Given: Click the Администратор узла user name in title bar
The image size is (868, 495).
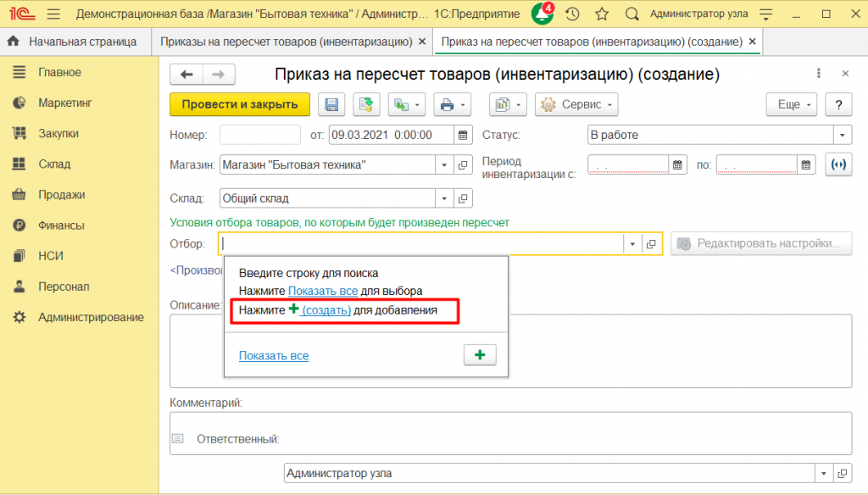Looking at the screenshot, I should point(698,14).
